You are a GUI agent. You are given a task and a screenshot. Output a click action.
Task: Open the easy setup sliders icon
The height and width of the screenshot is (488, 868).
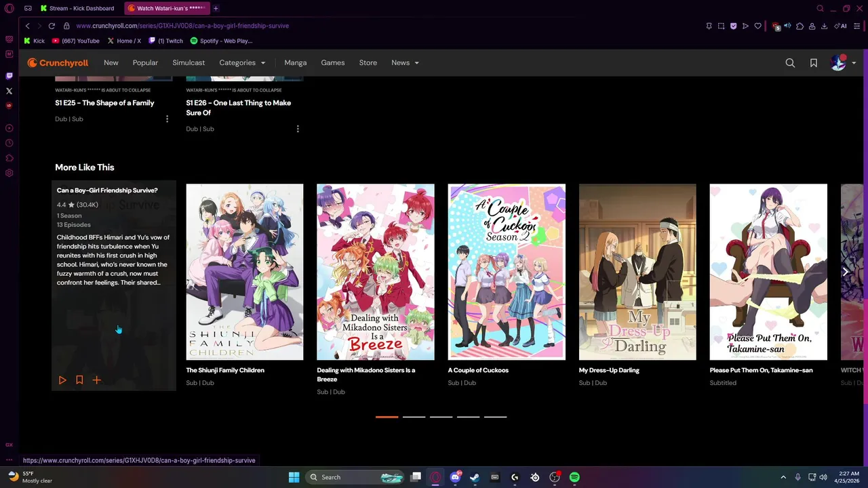tap(858, 26)
